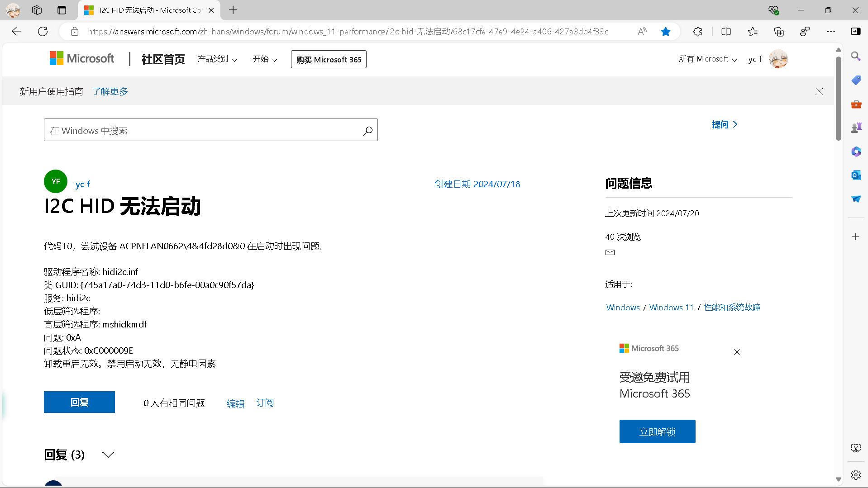This screenshot has width=868, height=488.
Task: Expand the 所有 Microsoft menu
Action: pyautogui.click(x=707, y=59)
